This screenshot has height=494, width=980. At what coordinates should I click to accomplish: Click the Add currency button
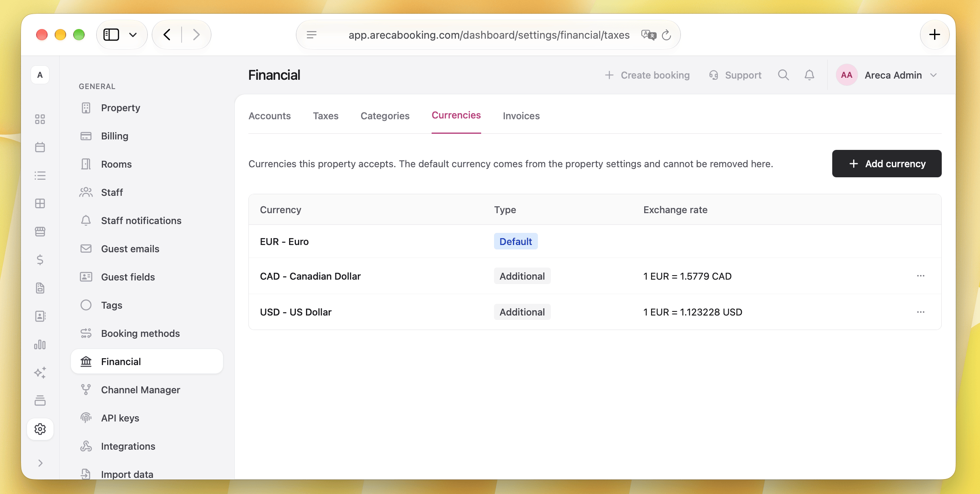tap(887, 164)
